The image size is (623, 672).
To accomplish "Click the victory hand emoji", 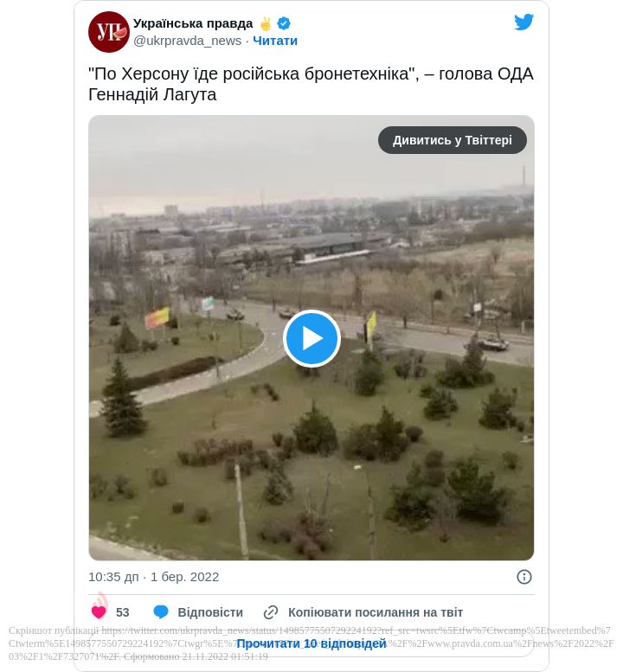I will pos(266,23).
